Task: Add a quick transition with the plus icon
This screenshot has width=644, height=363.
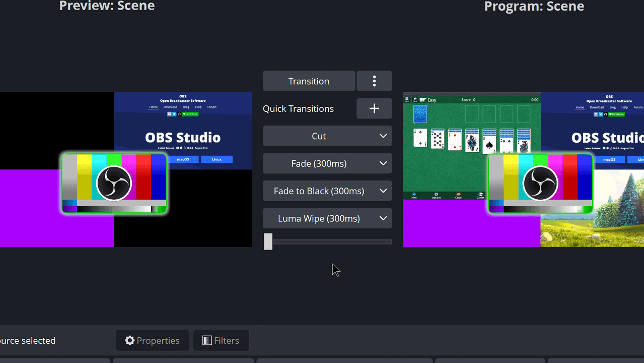Action: pyautogui.click(x=374, y=108)
